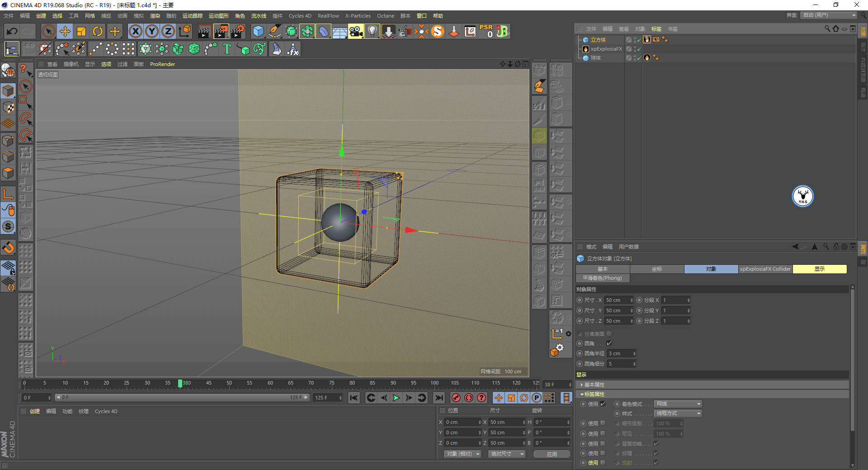
Task: Click the green text T icon
Action: pyautogui.click(x=227, y=49)
